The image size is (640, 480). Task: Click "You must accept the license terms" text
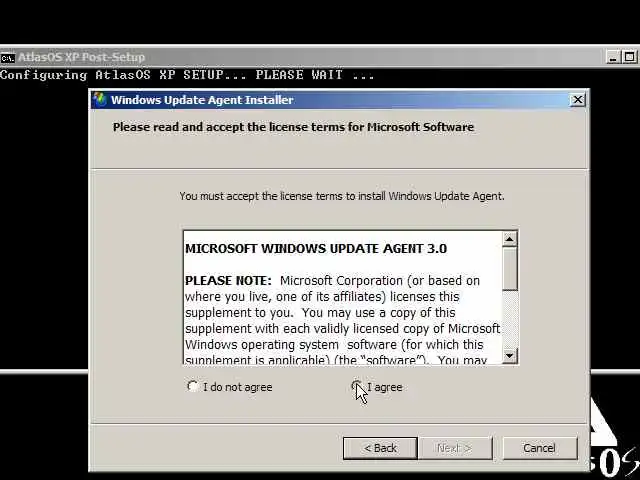click(342, 196)
